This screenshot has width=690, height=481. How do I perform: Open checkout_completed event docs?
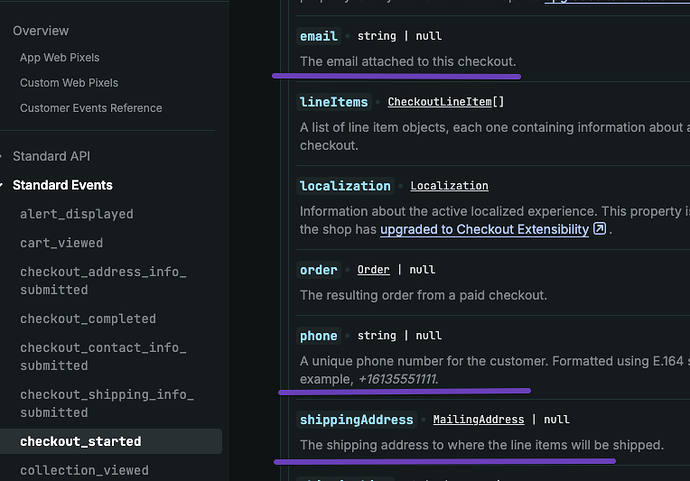88,319
